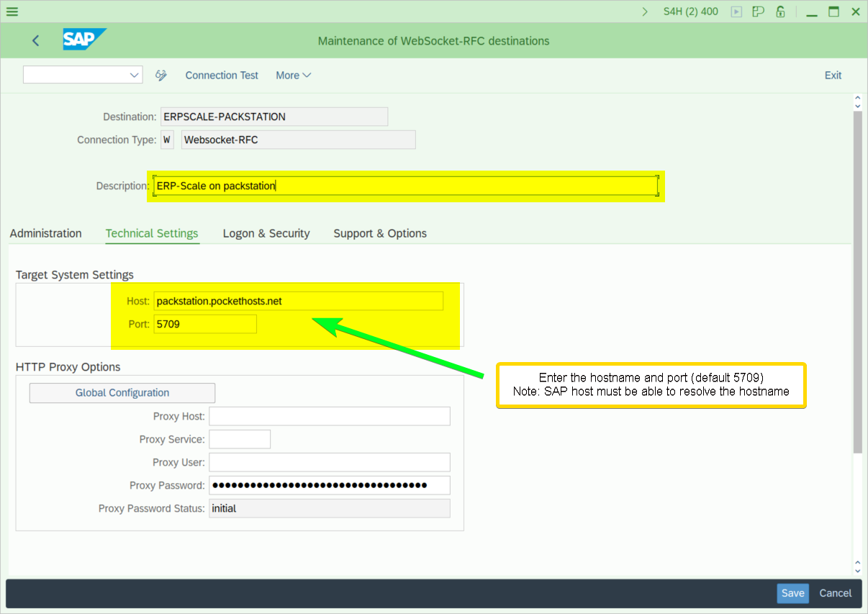
Task: Open the SAP hamburger menu
Action: point(12,12)
